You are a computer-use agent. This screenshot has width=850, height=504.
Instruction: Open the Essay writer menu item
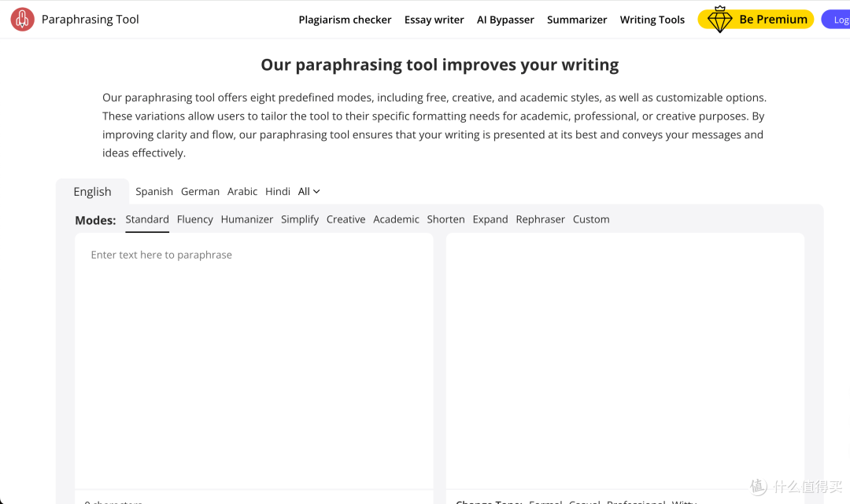[434, 20]
